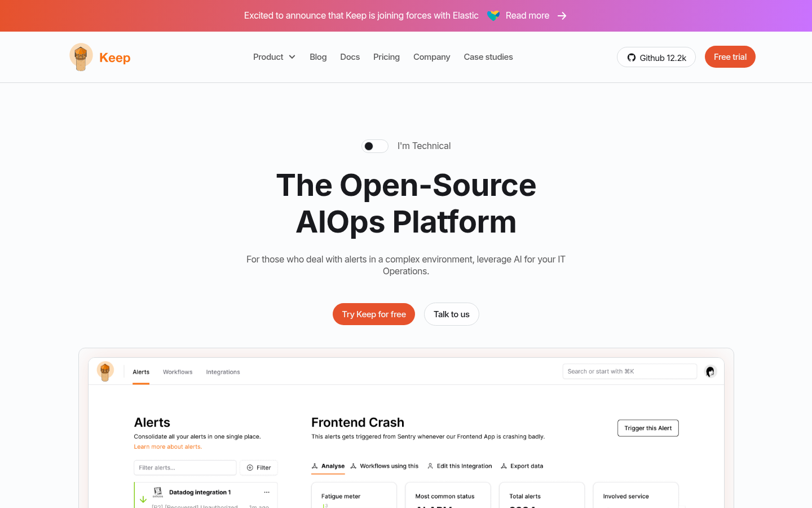812x508 pixels.
Task: Click the Keep logo mascot icon
Action: [81, 57]
